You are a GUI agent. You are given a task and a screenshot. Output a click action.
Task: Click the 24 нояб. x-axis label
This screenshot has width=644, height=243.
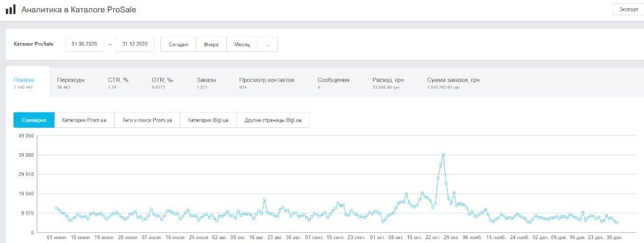(x=519, y=237)
